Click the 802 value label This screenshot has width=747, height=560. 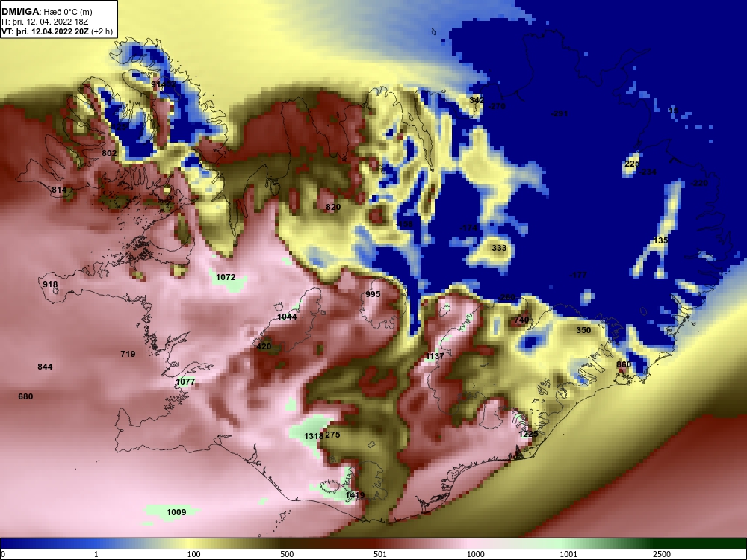[109, 153]
